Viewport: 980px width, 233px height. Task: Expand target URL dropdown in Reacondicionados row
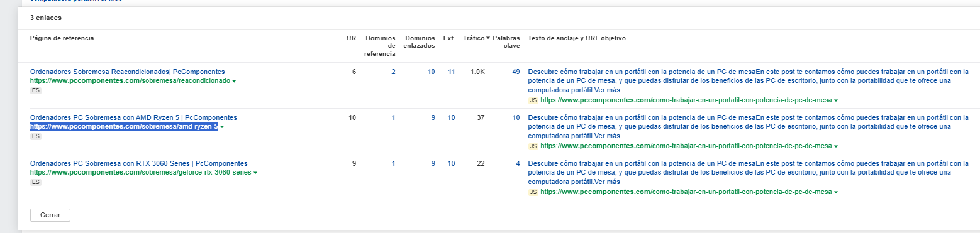tap(837, 101)
